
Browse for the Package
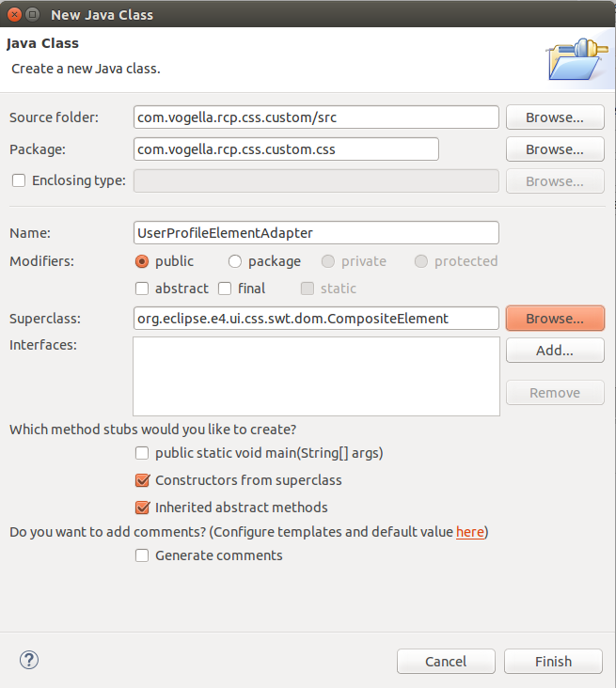tap(555, 149)
